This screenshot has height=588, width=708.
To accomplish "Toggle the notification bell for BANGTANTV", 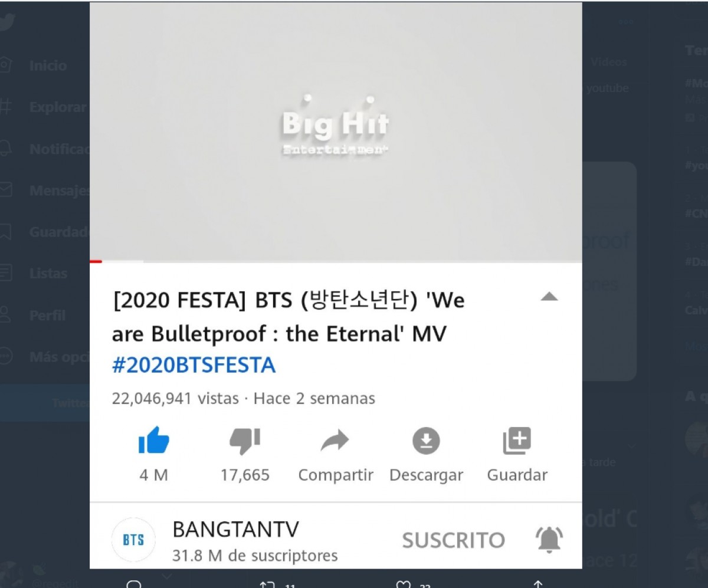I will 549,540.
